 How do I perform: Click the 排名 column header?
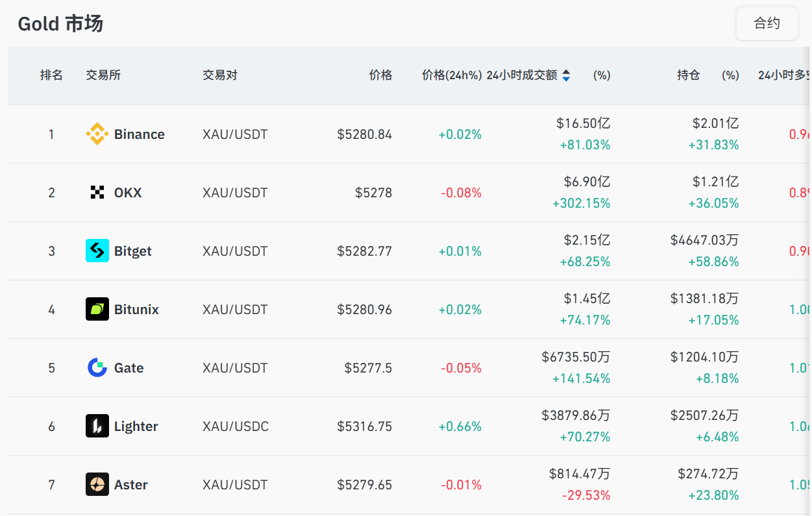tap(51, 75)
